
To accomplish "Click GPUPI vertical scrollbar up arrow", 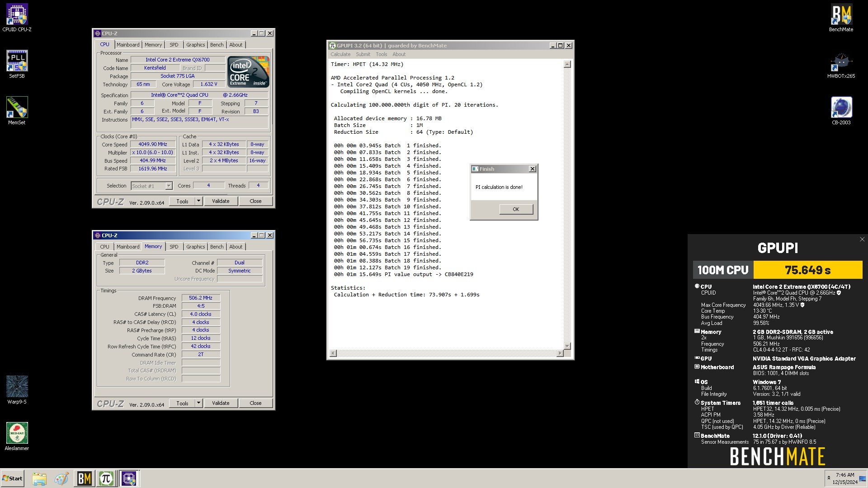I will click(x=567, y=64).
